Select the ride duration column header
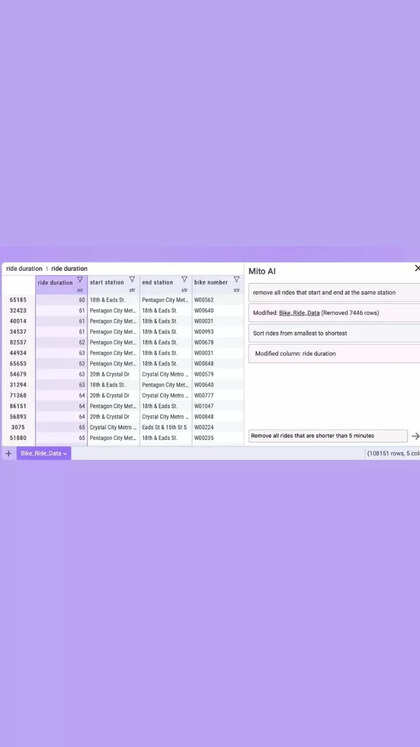Image resolution: width=420 pixels, height=747 pixels. pos(55,283)
